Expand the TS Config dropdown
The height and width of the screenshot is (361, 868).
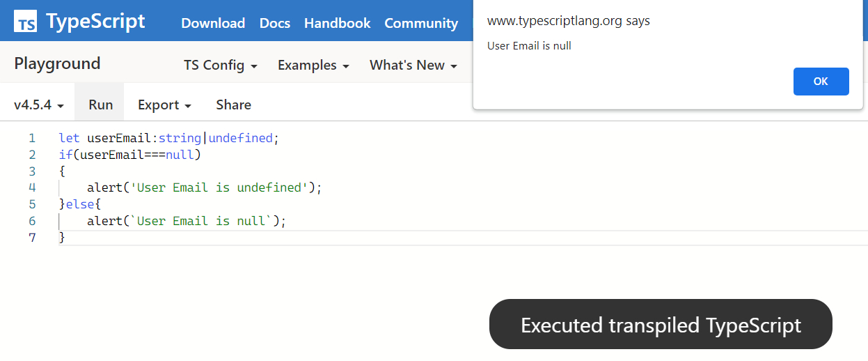click(x=221, y=65)
